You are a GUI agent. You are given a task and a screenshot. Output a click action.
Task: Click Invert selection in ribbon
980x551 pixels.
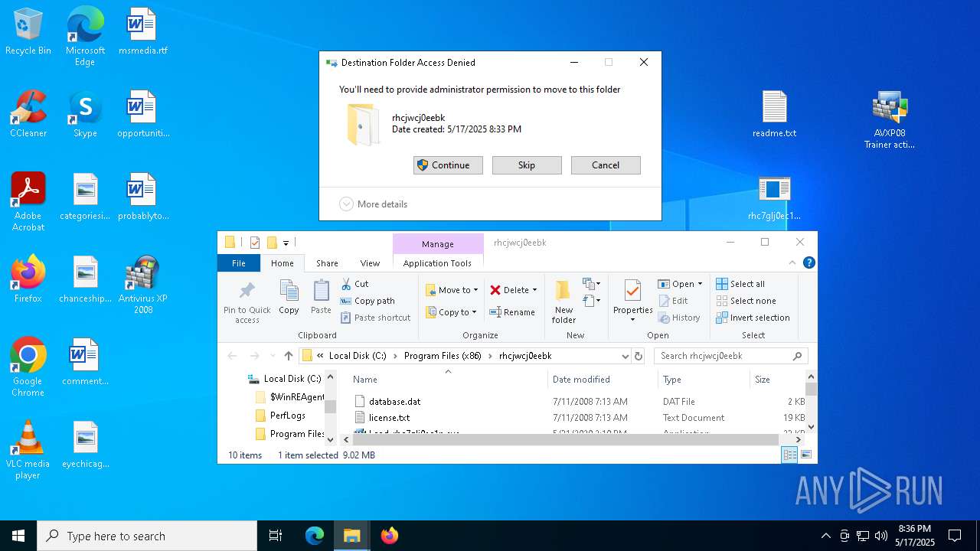753,318
